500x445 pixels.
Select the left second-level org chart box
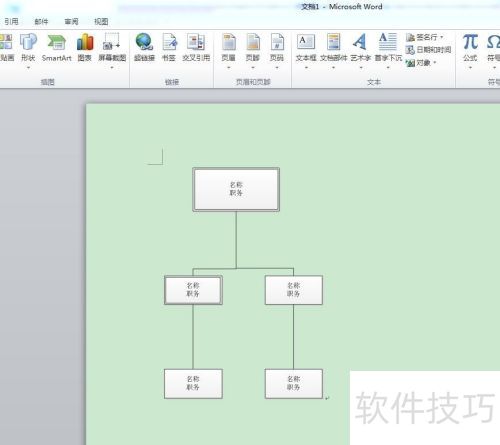click(193, 290)
